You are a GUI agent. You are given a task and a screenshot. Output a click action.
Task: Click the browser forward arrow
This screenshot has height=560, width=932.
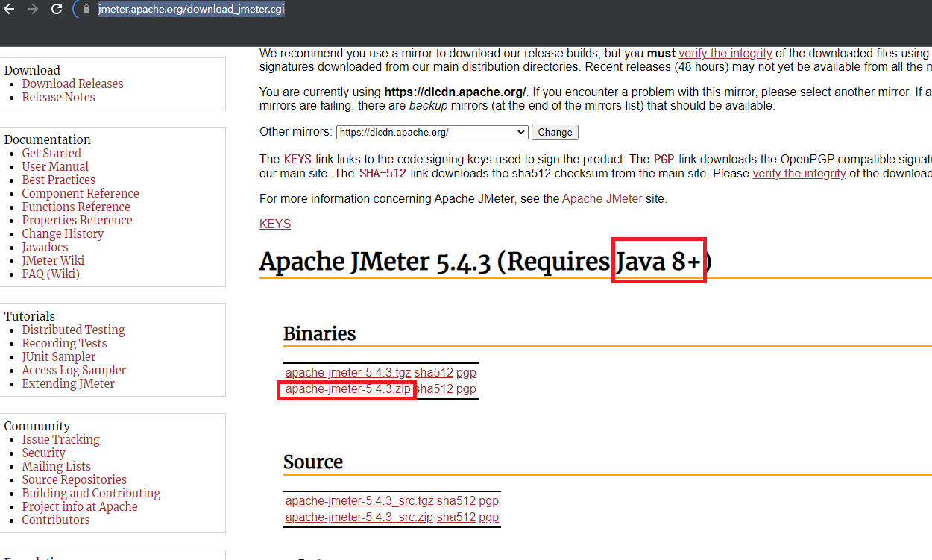tap(32, 10)
